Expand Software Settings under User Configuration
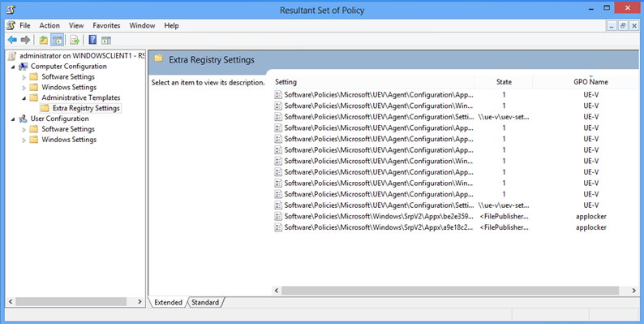The height and width of the screenshot is (324, 644). pyautogui.click(x=24, y=129)
